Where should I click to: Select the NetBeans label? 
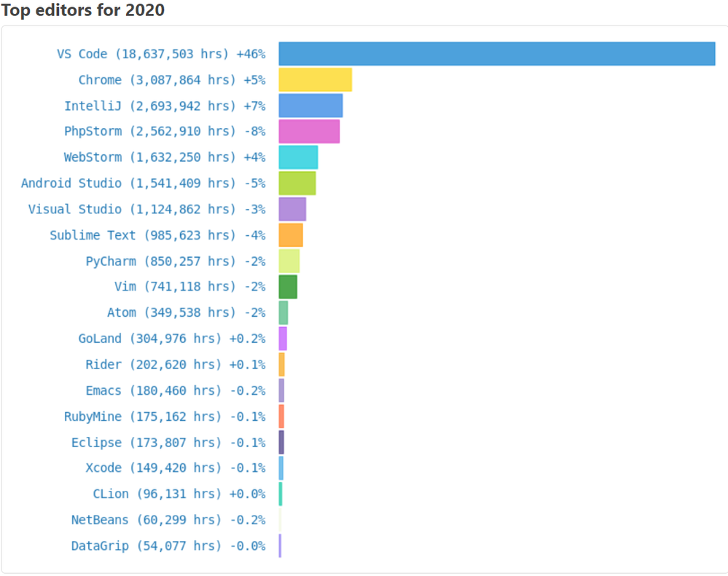[168, 520]
